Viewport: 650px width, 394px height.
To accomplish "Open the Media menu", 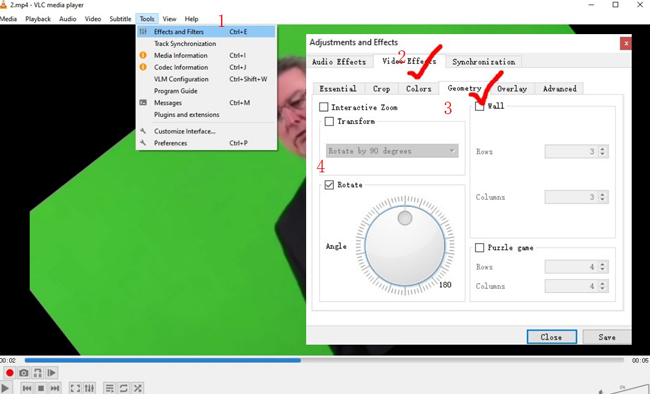I will point(8,19).
